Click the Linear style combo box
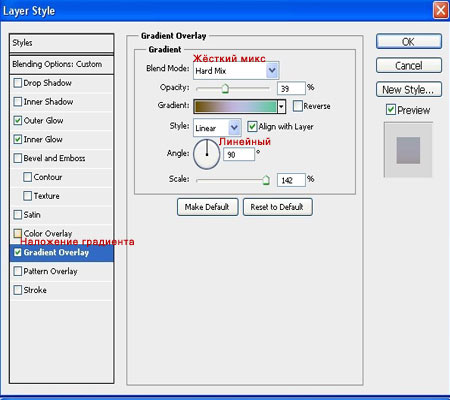Image resolution: width=450 pixels, height=400 pixels. 217,128
